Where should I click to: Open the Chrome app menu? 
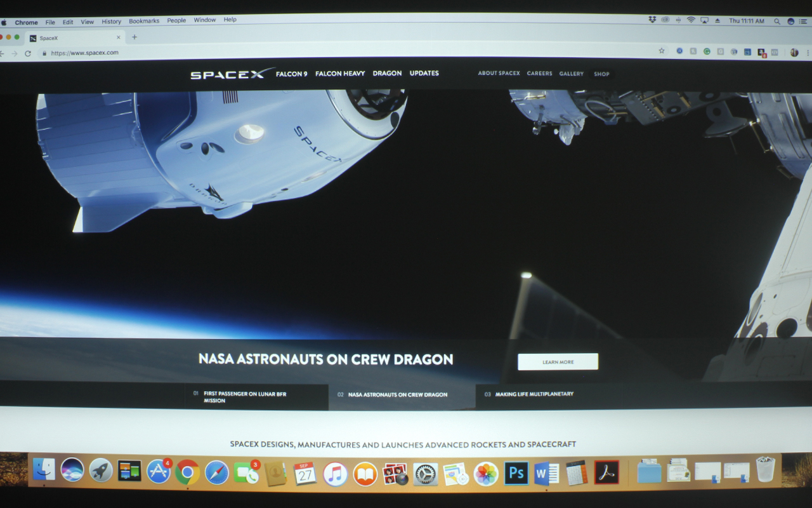(x=27, y=22)
